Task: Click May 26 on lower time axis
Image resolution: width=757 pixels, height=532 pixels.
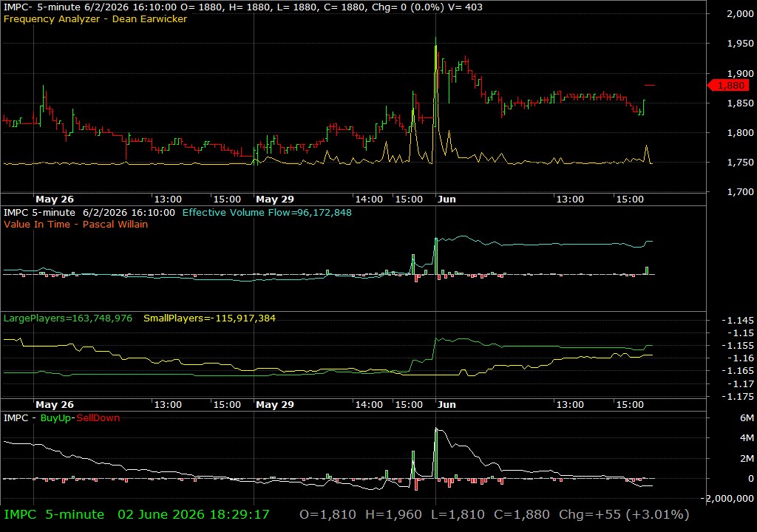Action: pyautogui.click(x=55, y=405)
